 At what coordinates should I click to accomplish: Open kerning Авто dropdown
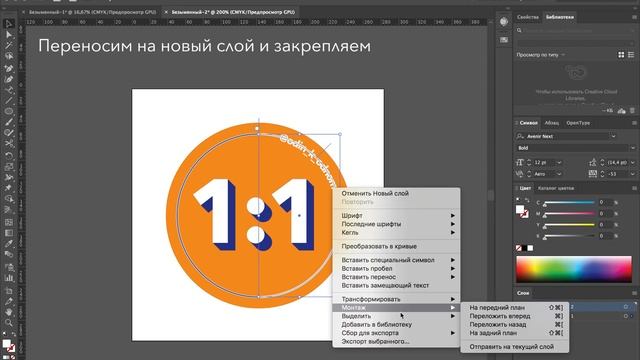click(x=559, y=174)
